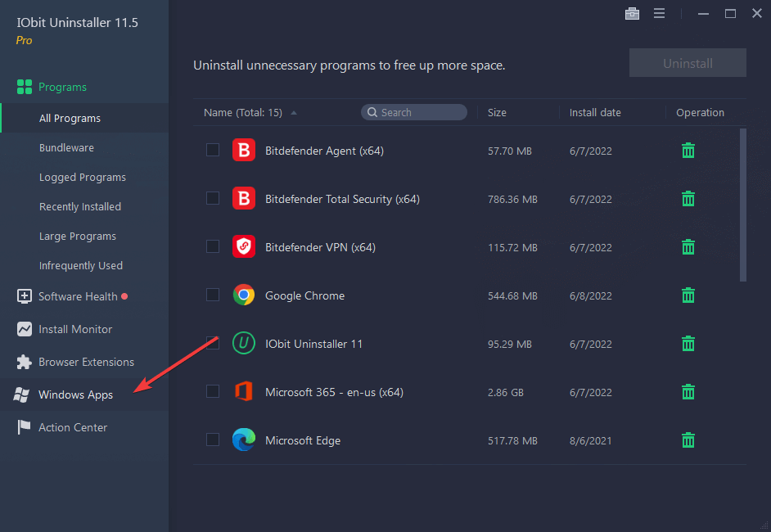Tick checkbox for Bitdefender Total Security (x64)

(213, 198)
